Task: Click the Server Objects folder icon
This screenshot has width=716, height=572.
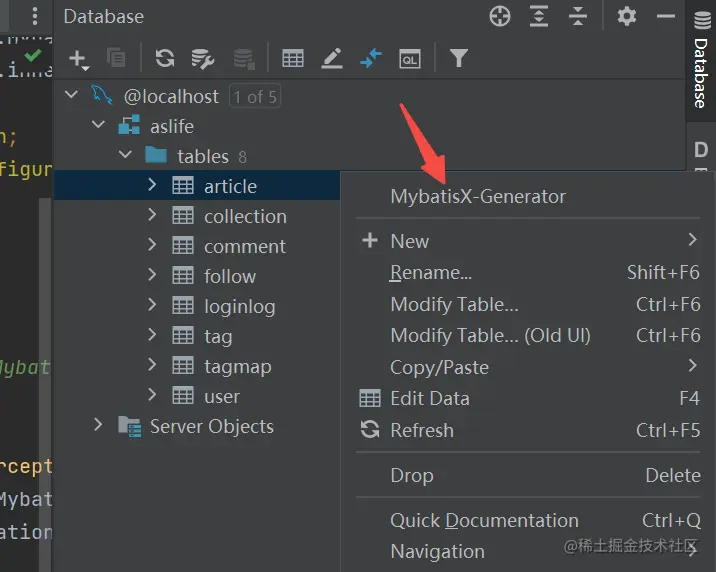Action: [x=130, y=427]
